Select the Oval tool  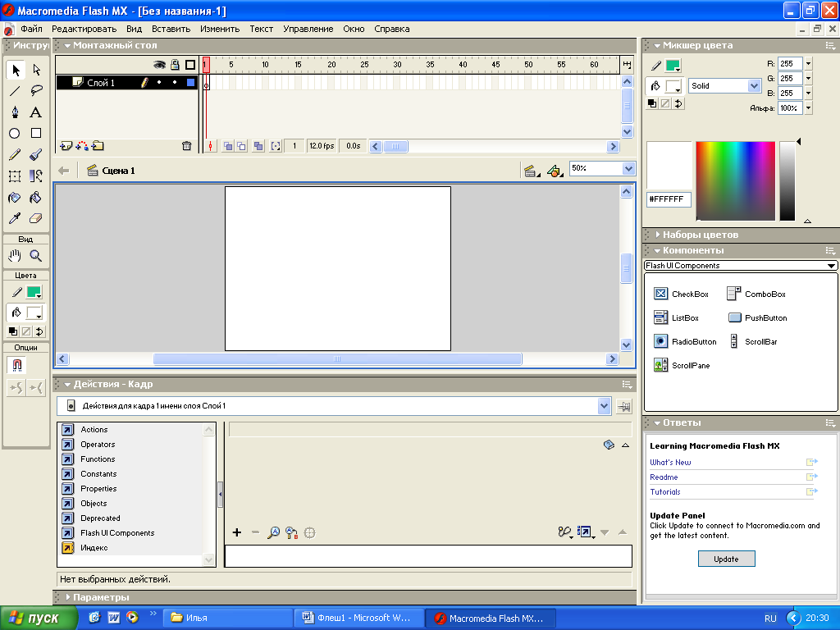point(16,134)
